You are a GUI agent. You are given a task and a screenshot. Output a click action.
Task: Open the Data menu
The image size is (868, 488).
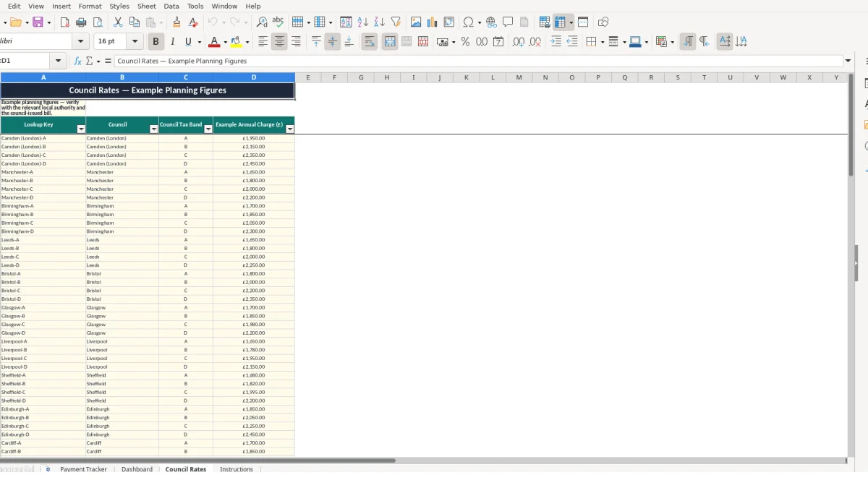(x=171, y=6)
